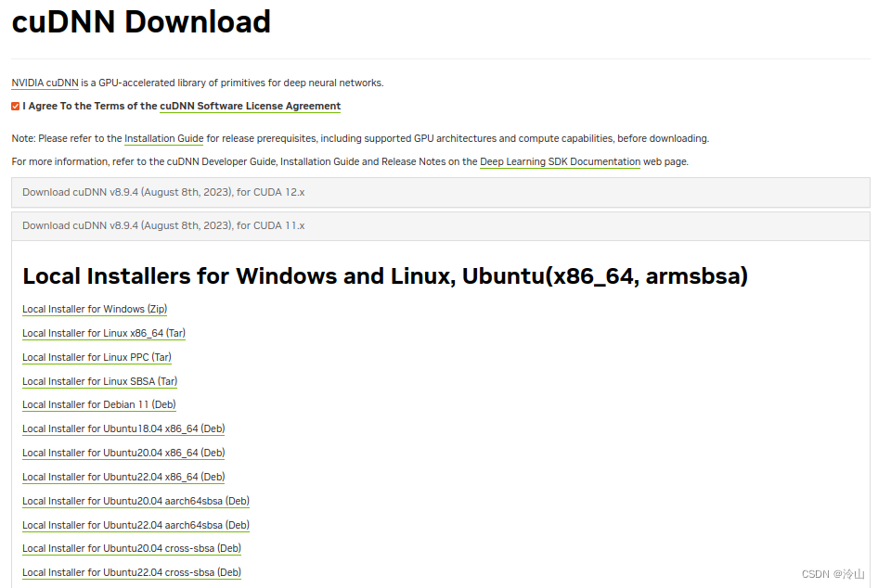Click the Local Installers for Windows and Linux heading
Screen dimensions: 878x588
pos(385,276)
